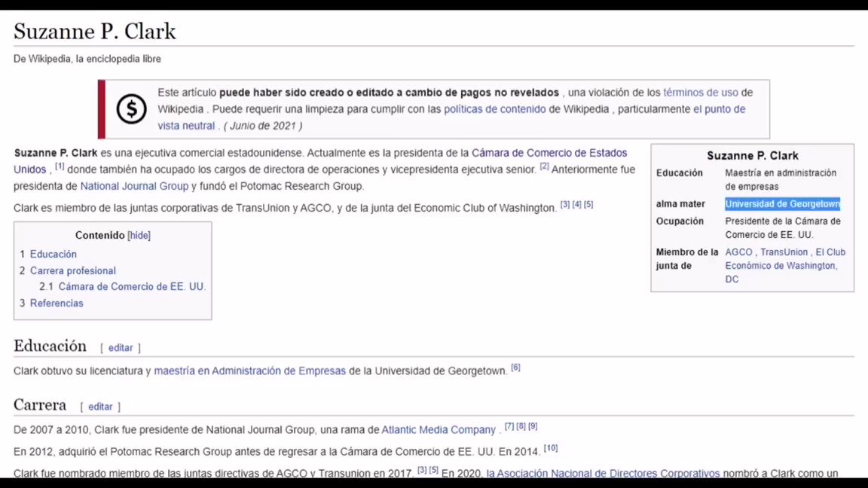Viewport: 868px width, 488px height.
Task: Open footnote reference [10]
Action: [x=551, y=448]
